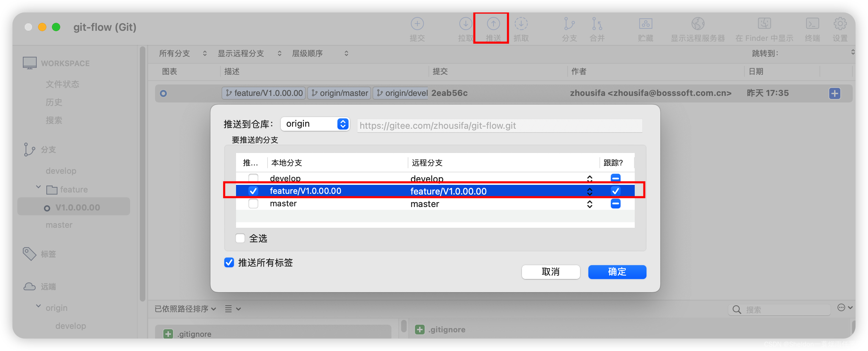Screen dimensions: 868x351
Task: Click the feature/V1.0.00.00 commit label
Action: point(264,93)
